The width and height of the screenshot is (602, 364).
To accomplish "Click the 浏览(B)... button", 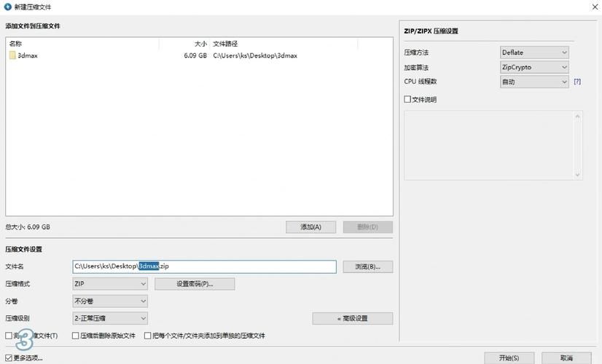I will tap(368, 266).
